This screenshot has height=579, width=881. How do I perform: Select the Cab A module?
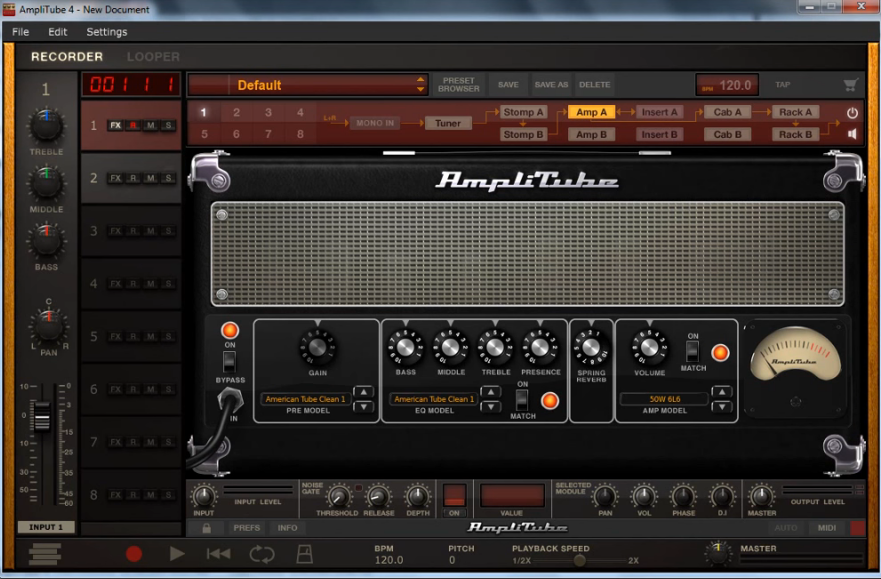[x=727, y=112]
